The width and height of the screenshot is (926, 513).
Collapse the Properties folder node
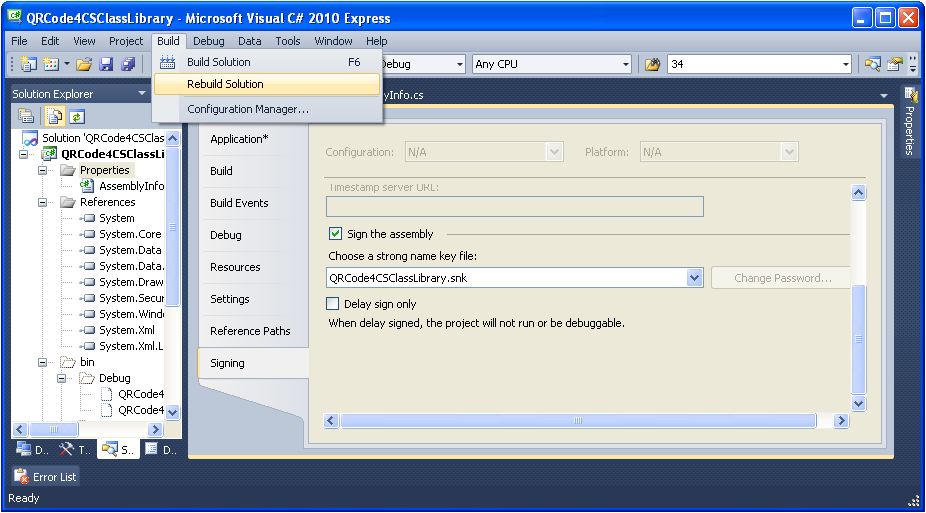tap(43, 170)
